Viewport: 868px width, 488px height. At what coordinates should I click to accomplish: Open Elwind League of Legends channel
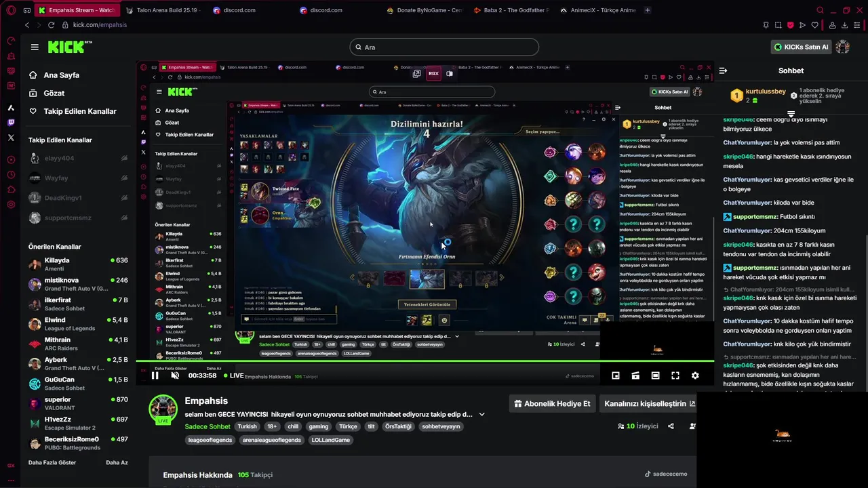click(x=78, y=324)
